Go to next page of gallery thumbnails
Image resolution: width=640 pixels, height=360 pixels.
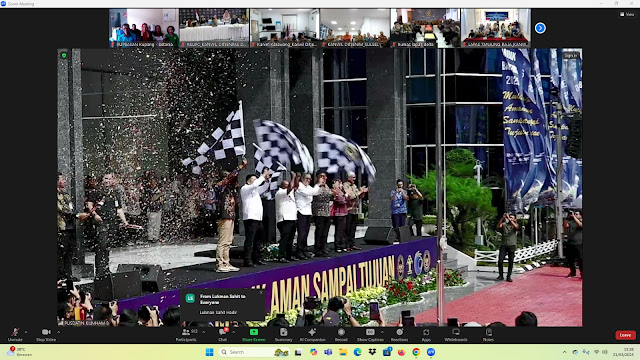tap(540, 28)
